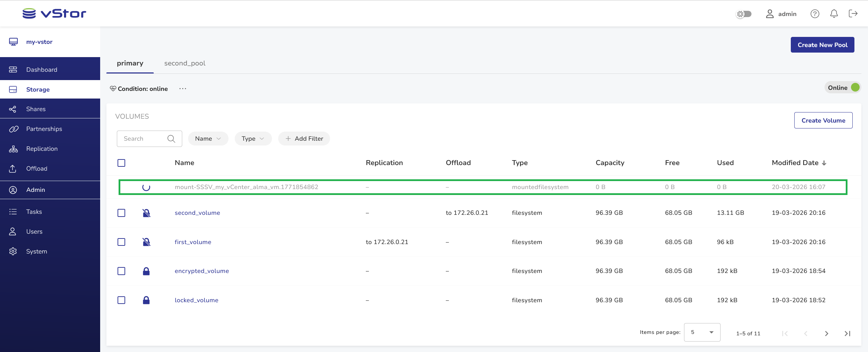Toggle the dark mode theme switch
This screenshot has height=352, width=868.
(x=744, y=14)
